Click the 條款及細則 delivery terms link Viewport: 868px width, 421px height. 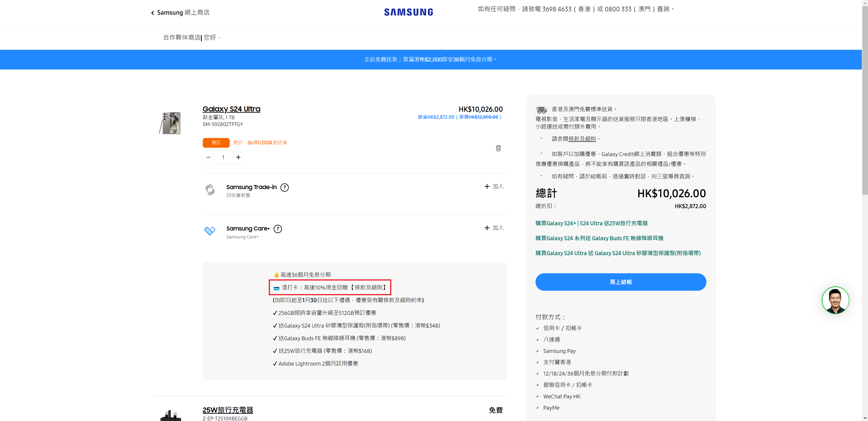[582, 139]
